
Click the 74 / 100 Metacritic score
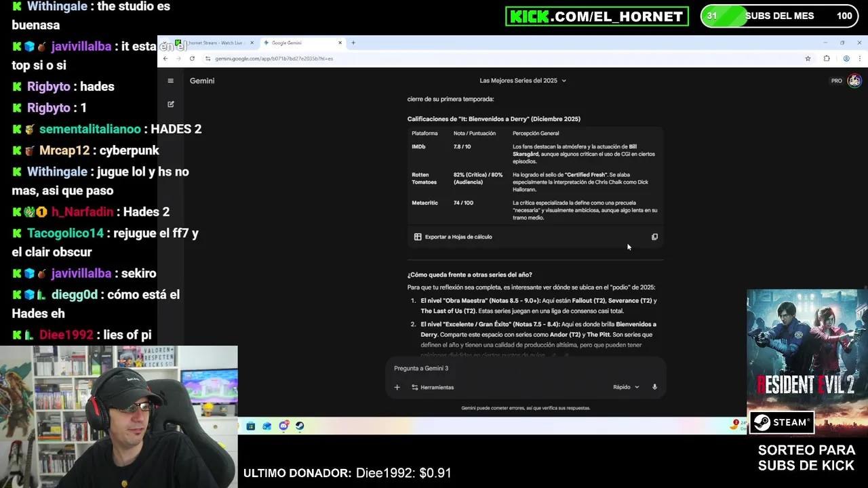click(463, 203)
